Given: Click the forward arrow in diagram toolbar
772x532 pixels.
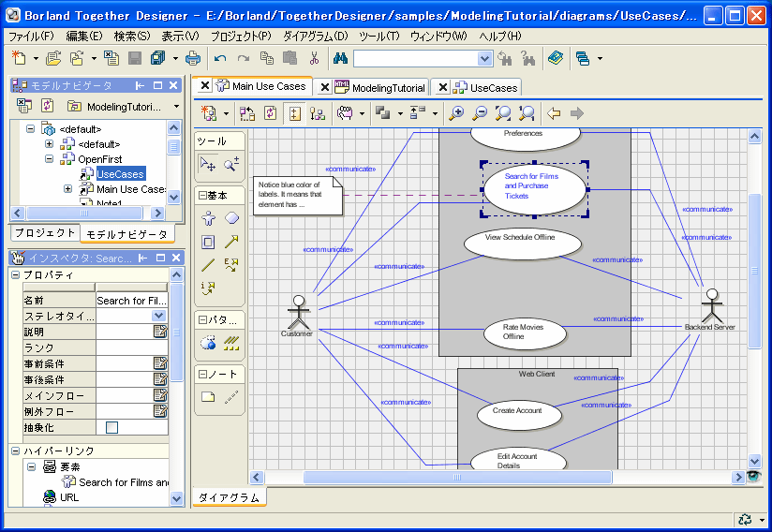Looking at the screenshot, I should [576, 113].
